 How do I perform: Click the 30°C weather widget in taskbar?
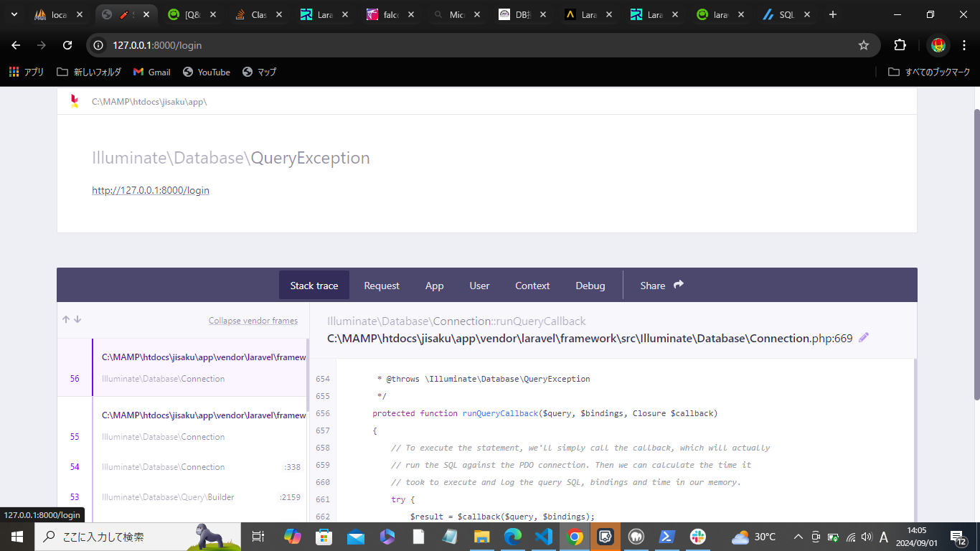753,537
